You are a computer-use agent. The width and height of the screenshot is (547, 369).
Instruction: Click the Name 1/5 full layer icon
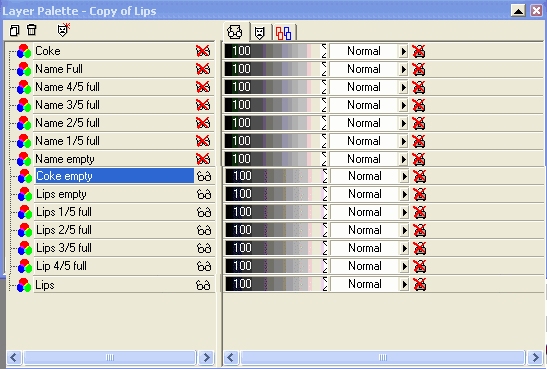[24, 141]
